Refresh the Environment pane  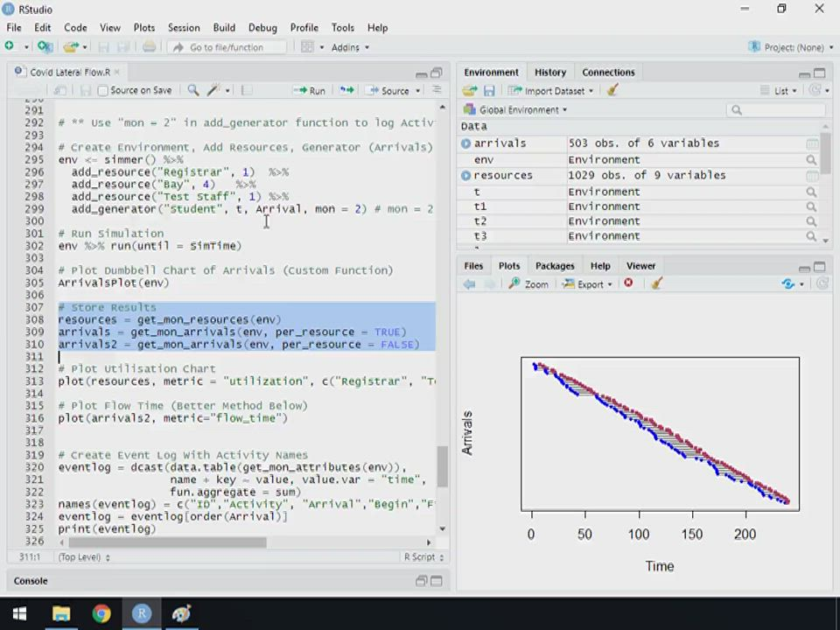pyautogui.click(x=815, y=90)
